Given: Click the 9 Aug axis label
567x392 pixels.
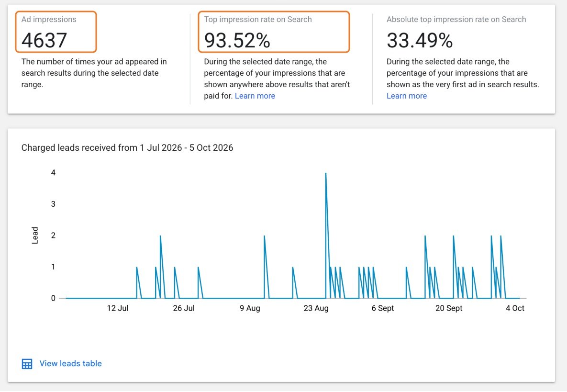Looking at the screenshot, I should tap(250, 308).
